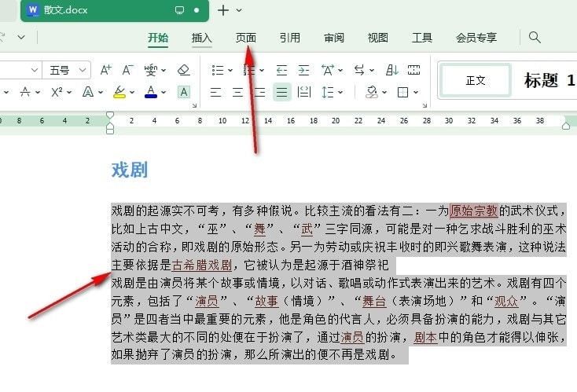
Task: Select the 散文.docx document tab
Action: (x=115, y=10)
